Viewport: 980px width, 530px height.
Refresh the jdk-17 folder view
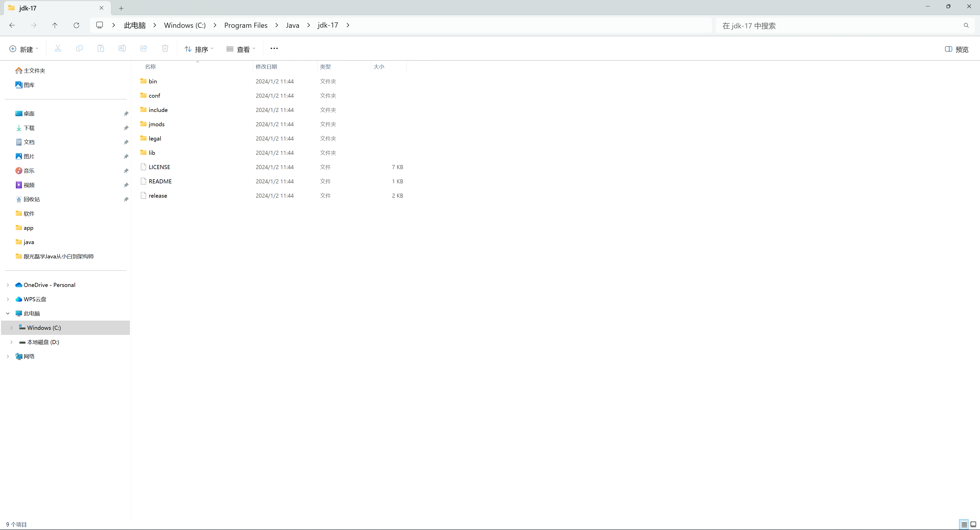77,25
